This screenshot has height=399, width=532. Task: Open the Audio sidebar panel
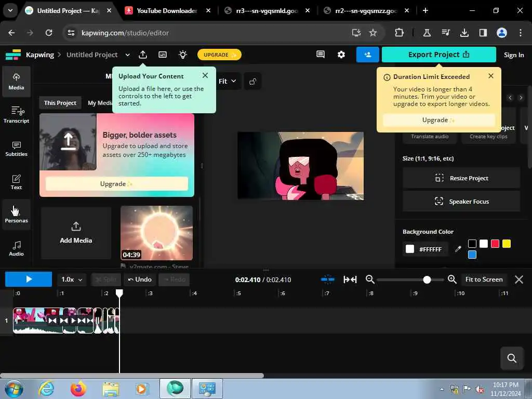point(16,248)
